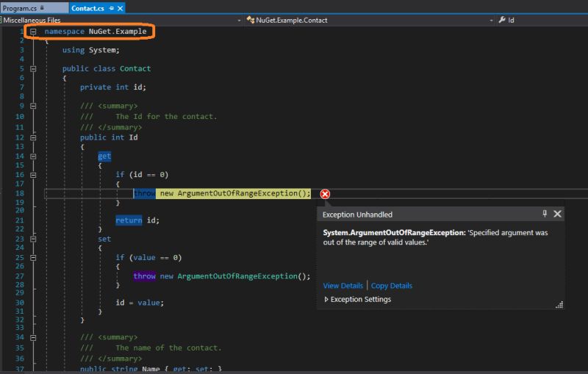Image resolution: width=588 pixels, height=374 pixels.
Task: Click the 'get' keyword on line 14
Action: point(104,157)
